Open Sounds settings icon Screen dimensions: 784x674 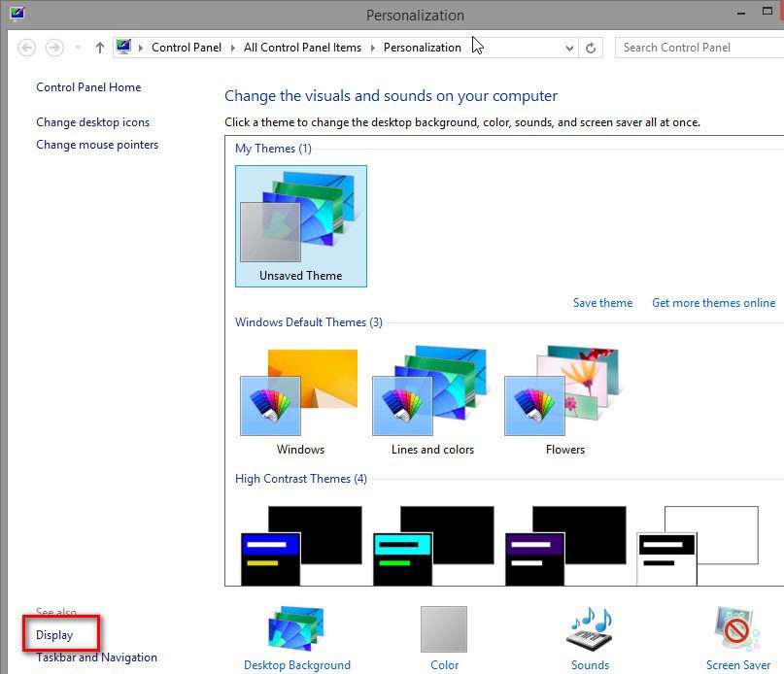[590, 629]
